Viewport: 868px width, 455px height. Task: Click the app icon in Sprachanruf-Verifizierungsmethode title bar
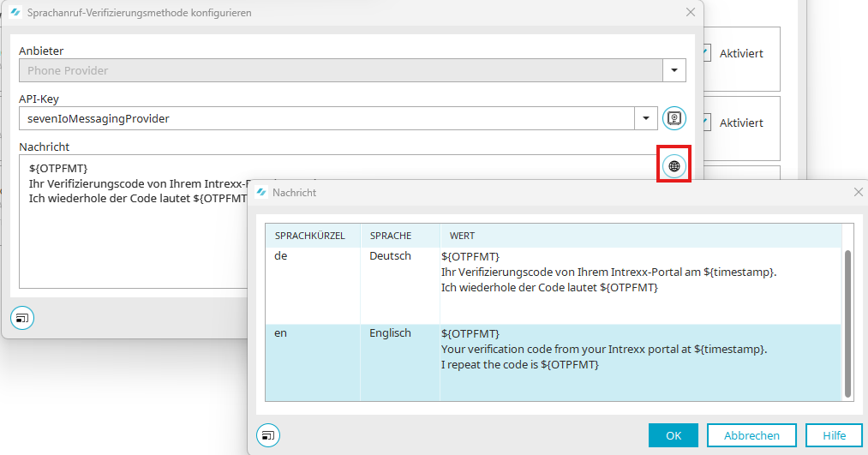pos(15,13)
